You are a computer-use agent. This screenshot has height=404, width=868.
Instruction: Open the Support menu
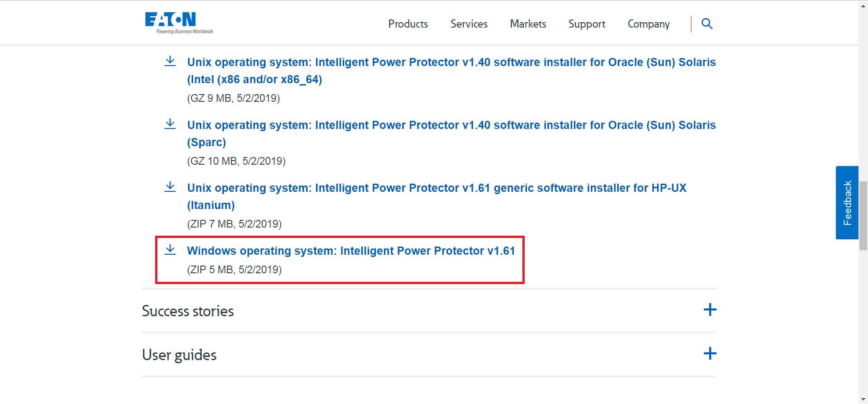(x=587, y=24)
